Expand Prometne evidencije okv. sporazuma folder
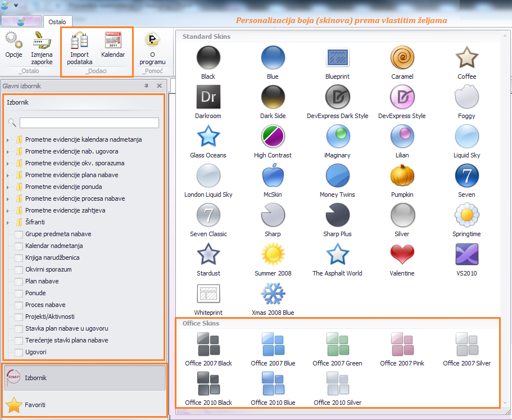Screen dimensions: 512x420 pyautogui.click(x=8, y=163)
